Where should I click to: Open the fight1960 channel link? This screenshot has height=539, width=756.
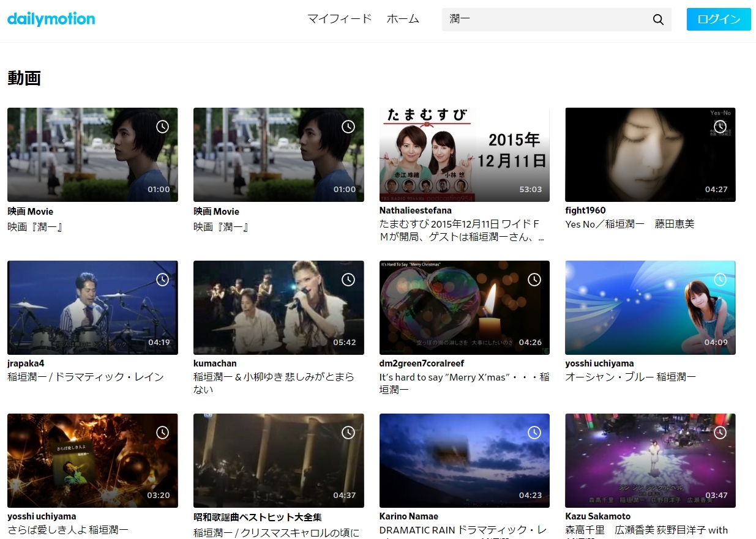click(585, 210)
